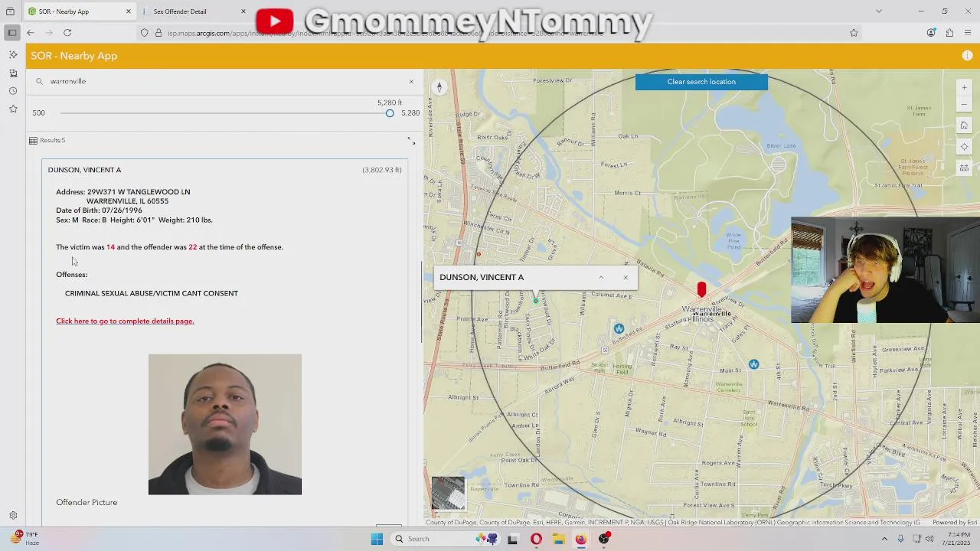Viewport: 980px width, 551px height.
Task: Reset map to default home view
Action: tap(964, 126)
